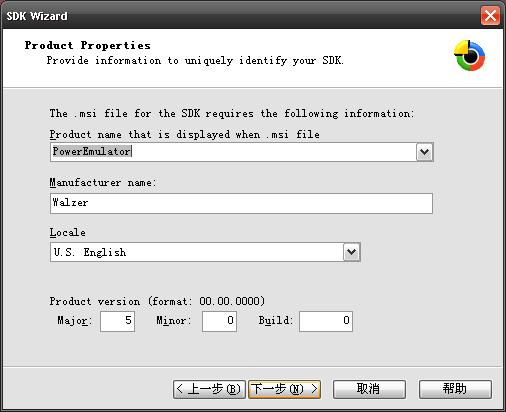The height and width of the screenshot is (412, 506).
Task: Click the SDK Wizard title text
Action: point(37,16)
